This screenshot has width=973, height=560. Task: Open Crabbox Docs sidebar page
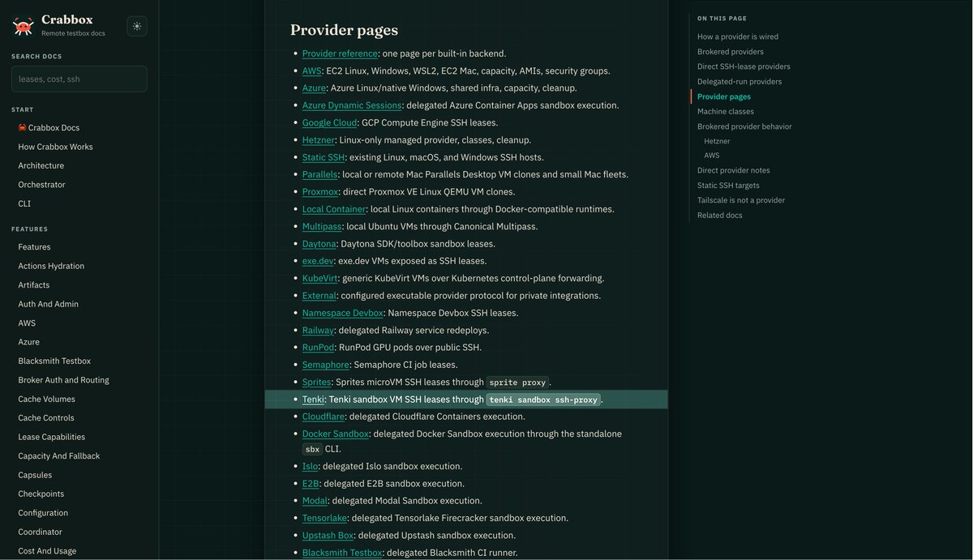point(49,127)
